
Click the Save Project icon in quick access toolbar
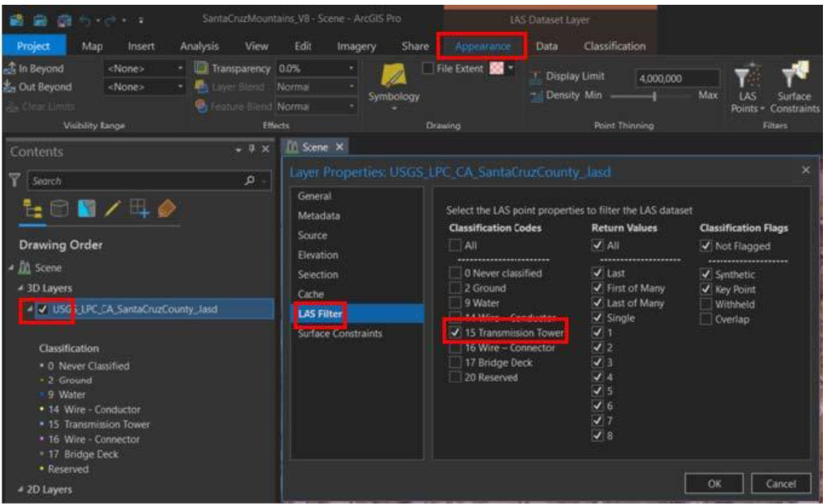coord(63,19)
